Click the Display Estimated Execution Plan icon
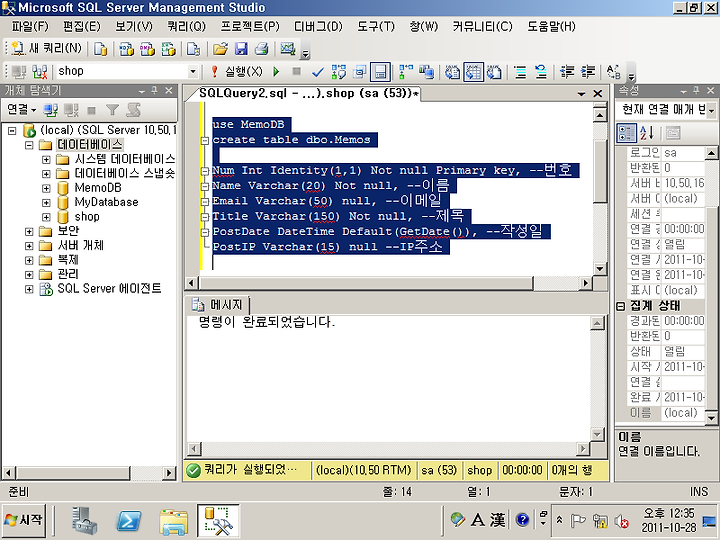Viewport: 720px width, 540px height. 339,72
